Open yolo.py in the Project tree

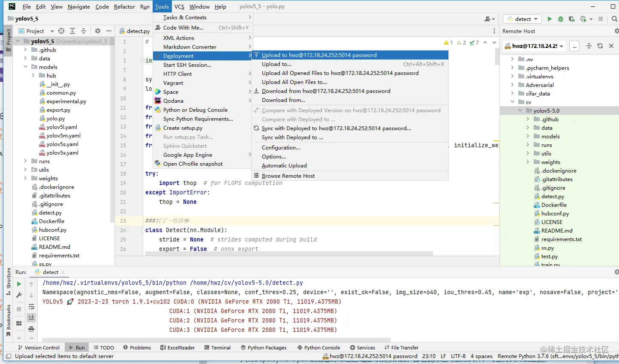click(x=56, y=119)
